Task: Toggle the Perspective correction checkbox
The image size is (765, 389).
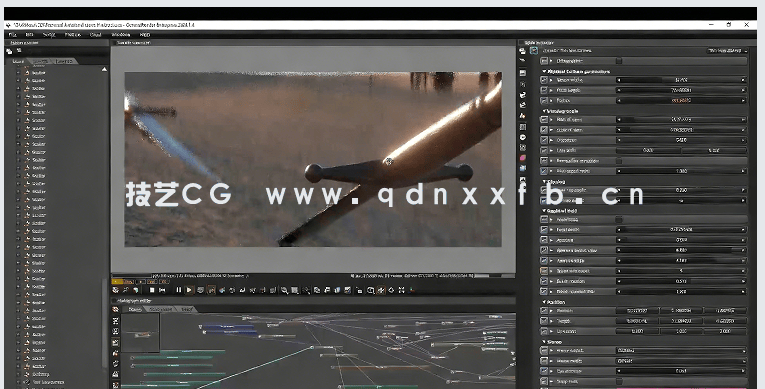Action: pos(619,161)
